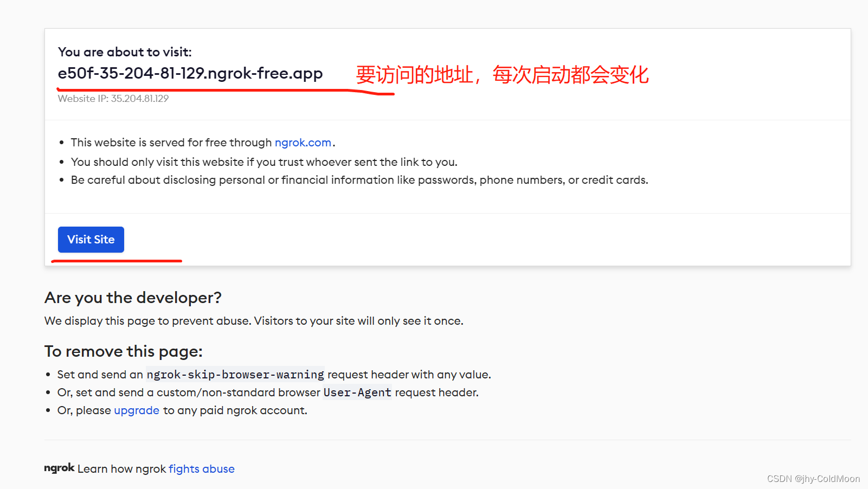Image resolution: width=868 pixels, height=489 pixels.
Task: Follow the upgrade link
Action: point(137,410)
